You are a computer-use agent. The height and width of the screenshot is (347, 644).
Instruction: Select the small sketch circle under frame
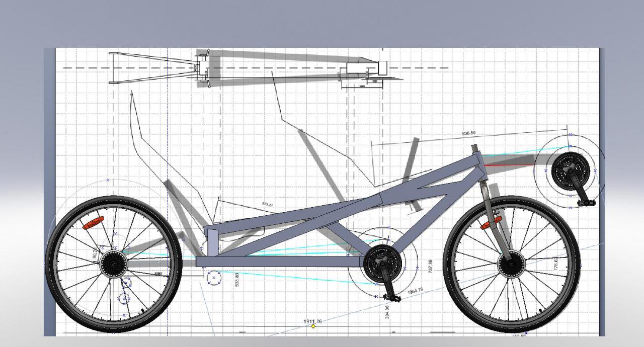point(214,277)
